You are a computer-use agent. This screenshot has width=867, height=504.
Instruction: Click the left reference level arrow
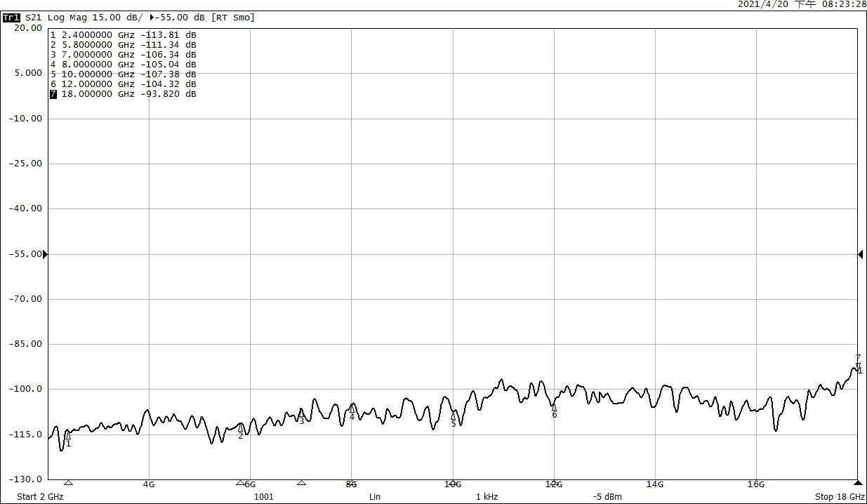[46, 254]
